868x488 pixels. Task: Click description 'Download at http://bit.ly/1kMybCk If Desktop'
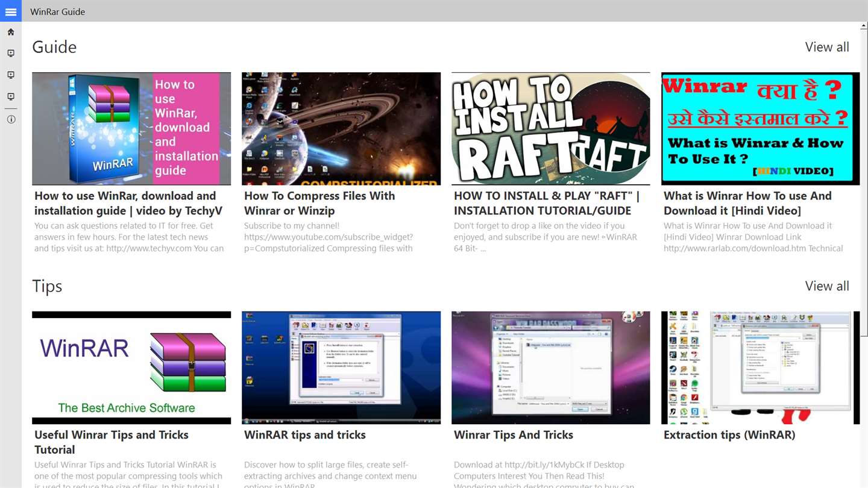[544, 475]
